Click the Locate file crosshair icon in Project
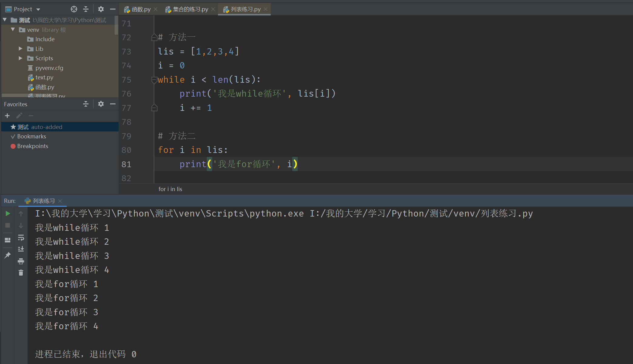 pyautogui.click(x=74, y=9)
